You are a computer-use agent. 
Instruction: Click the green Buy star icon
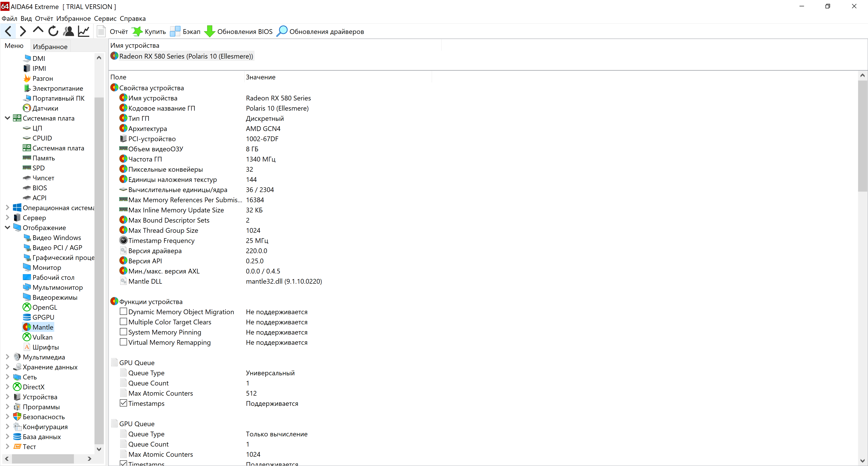click(137, 31)
